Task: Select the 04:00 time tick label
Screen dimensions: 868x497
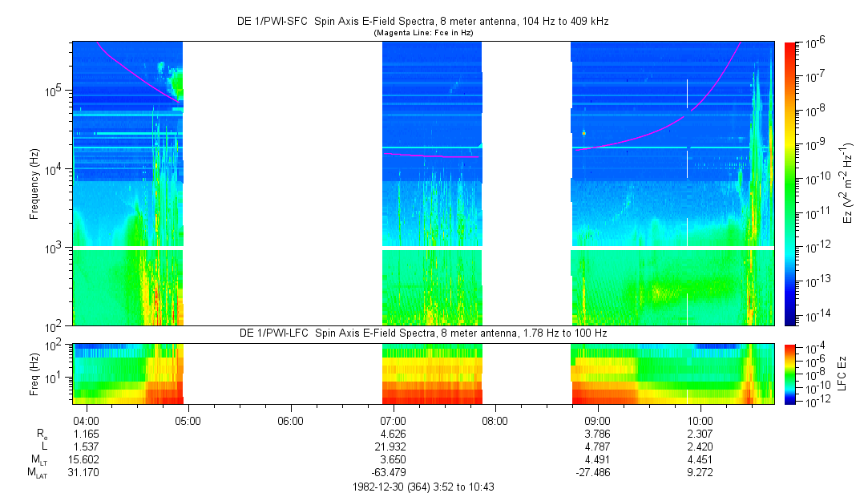Action: [85, 420]
